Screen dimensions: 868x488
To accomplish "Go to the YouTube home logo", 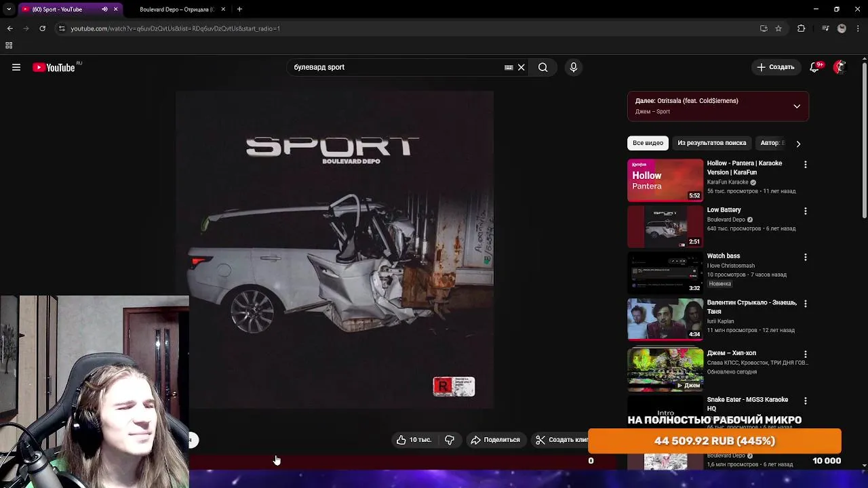I will pos(54,67).
